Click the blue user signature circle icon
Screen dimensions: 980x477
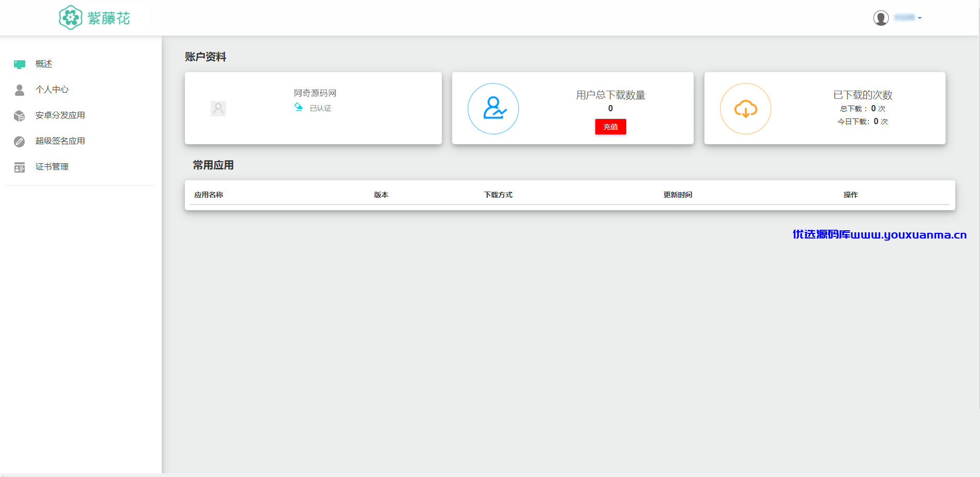(x=493, y=109)
